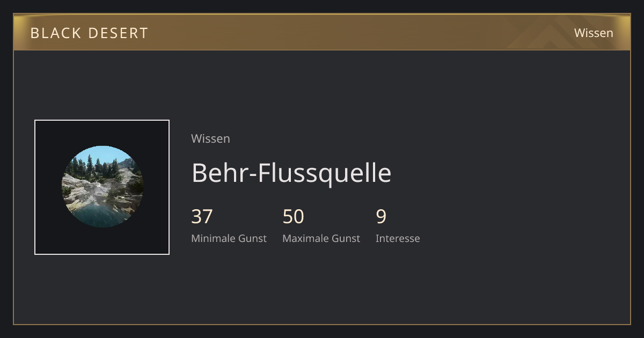Click the Maximale Gunst label
The width and height of the screenshot is (644, 338).
tap(321, 238)
